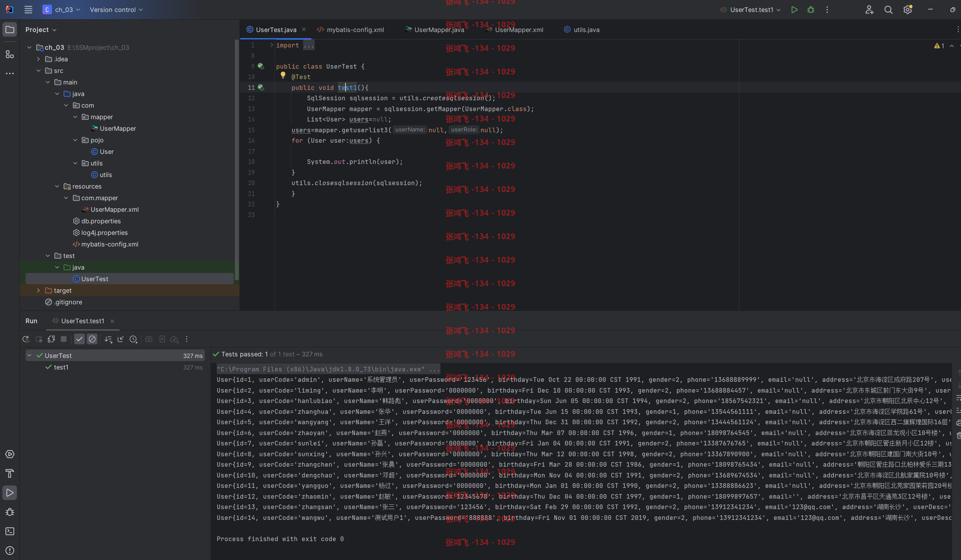This screenshot has height=560, width=961.
Task: Switch to the mybatis-config.xml editor tab
Action: [x=351, y=30]
